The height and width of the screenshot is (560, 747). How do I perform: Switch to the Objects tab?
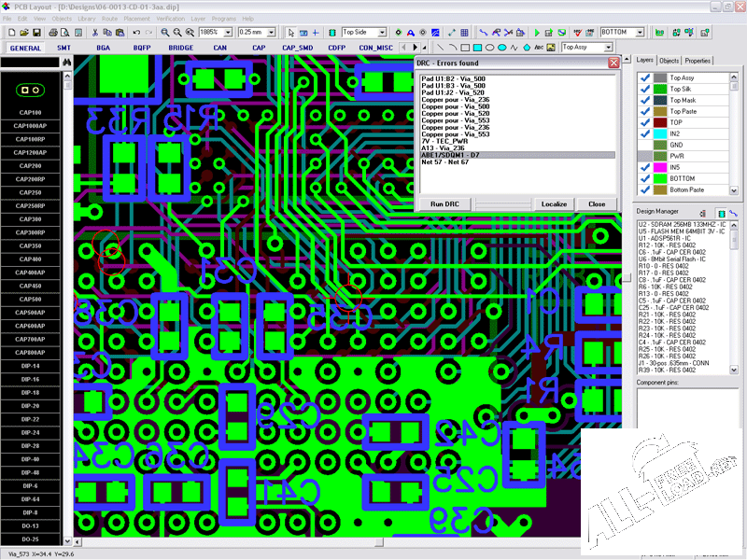click(x=669, y=61)
